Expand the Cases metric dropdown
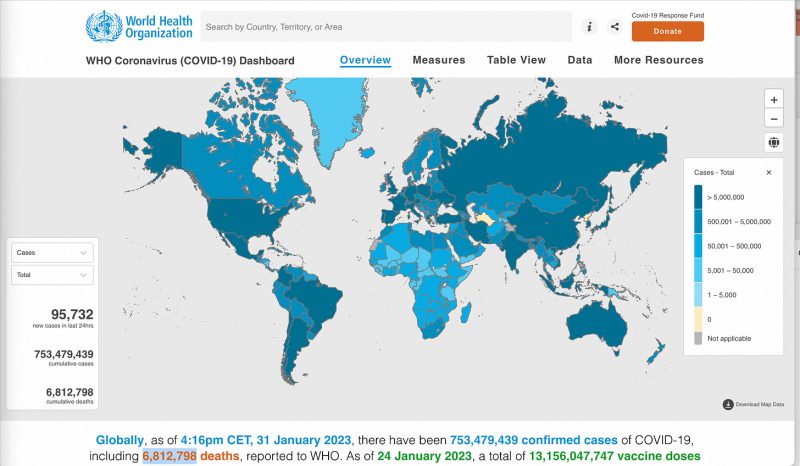 (54, 253)
